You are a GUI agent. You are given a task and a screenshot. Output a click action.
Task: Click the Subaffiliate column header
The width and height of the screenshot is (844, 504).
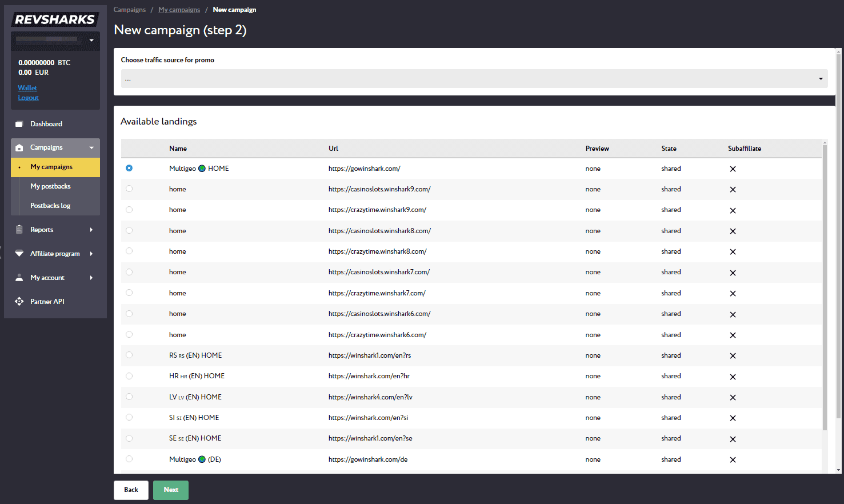[x=745, y=149]
